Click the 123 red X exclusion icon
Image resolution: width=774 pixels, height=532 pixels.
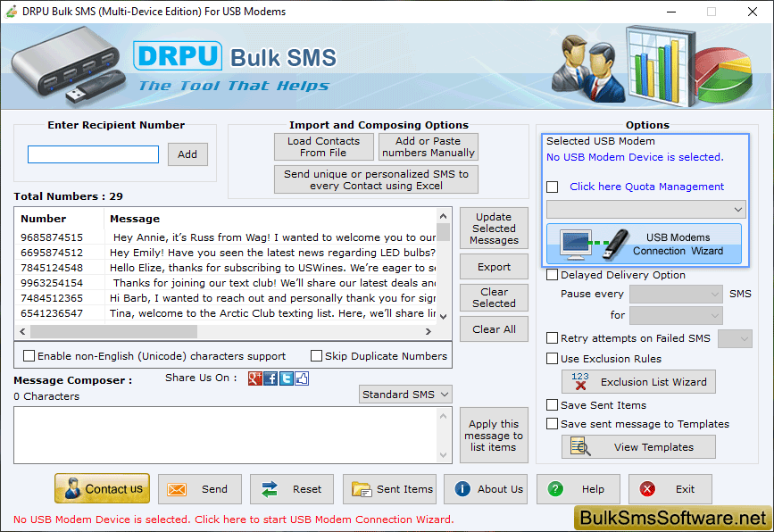580,381
